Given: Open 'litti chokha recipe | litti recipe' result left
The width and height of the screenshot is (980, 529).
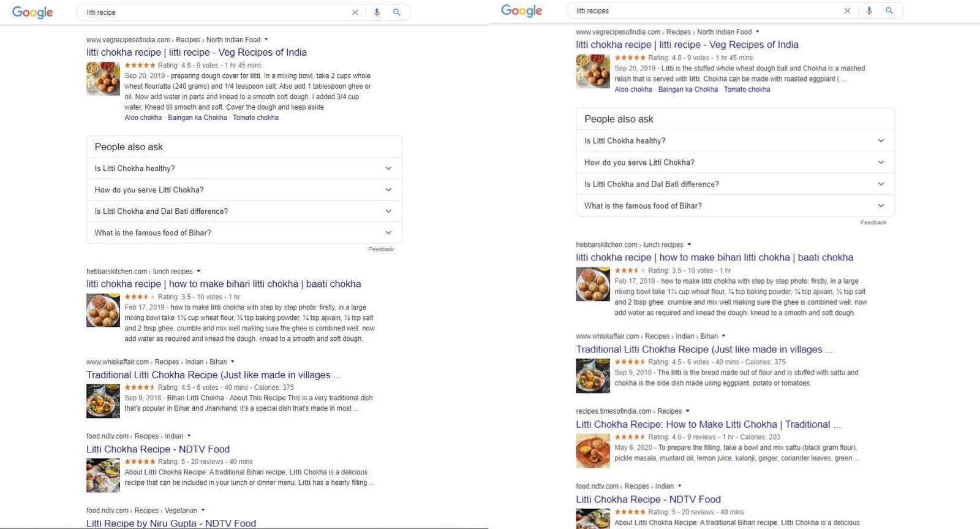Looking at the screenshot, I should 197,53.
